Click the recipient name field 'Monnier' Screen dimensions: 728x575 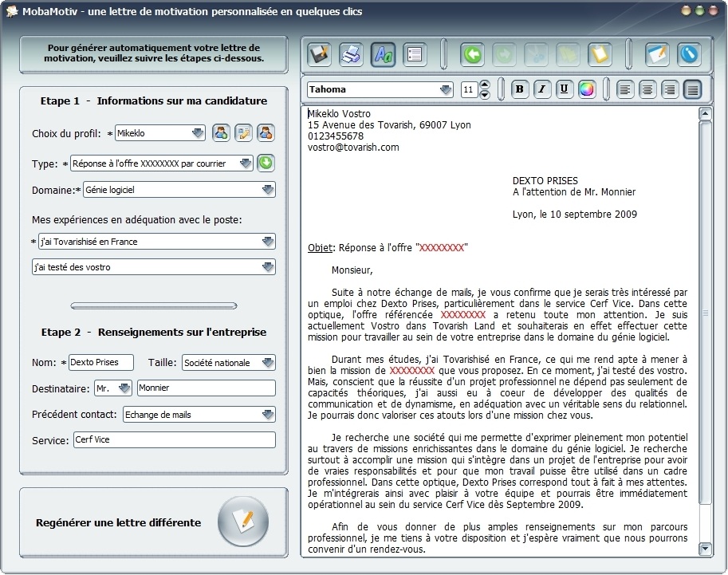(207, 388)
